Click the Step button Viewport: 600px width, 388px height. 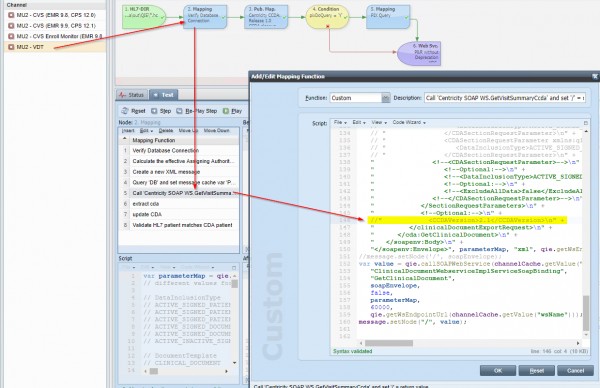161,111
